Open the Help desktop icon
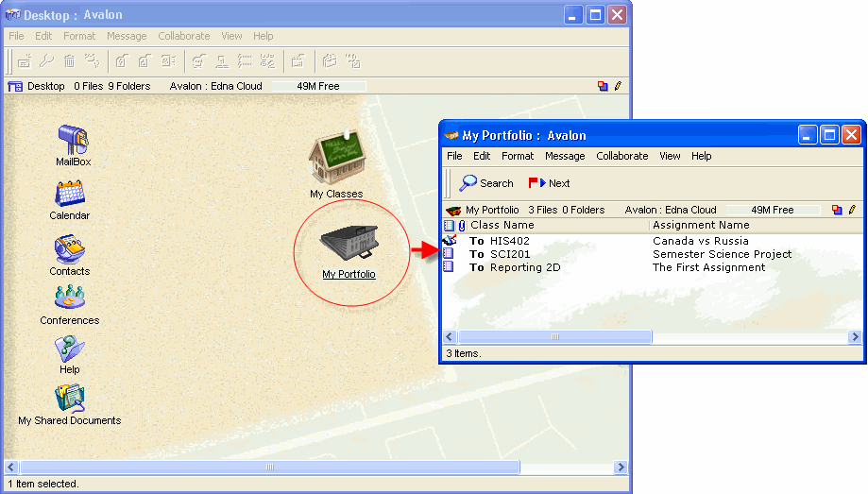 coord(70,349)
